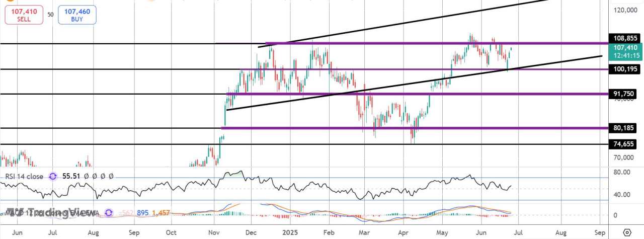Click the 120,000 price scale value

click(625, 10)
